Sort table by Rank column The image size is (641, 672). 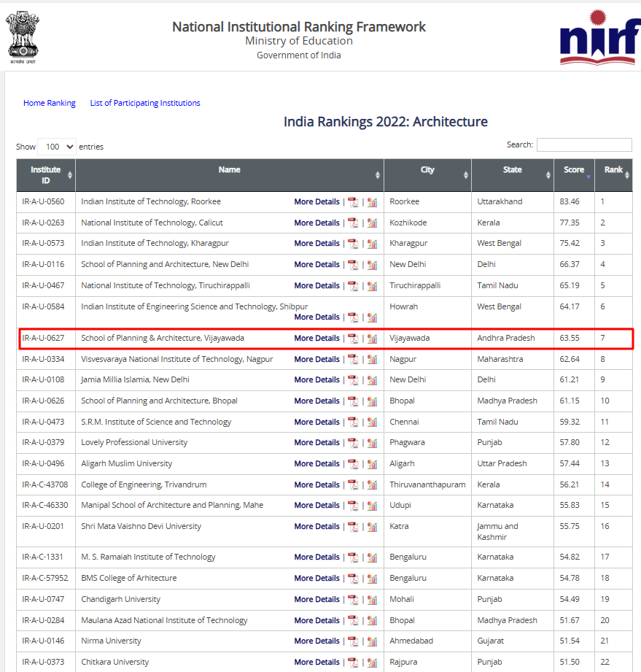(613, 175)
